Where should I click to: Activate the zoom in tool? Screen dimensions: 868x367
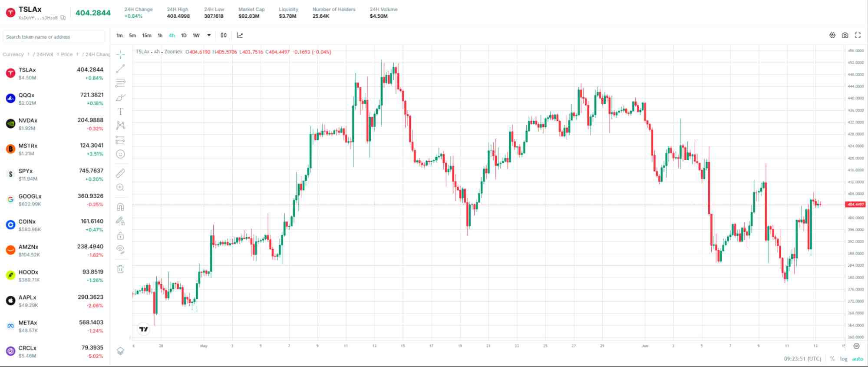click(x=121, y=188)
